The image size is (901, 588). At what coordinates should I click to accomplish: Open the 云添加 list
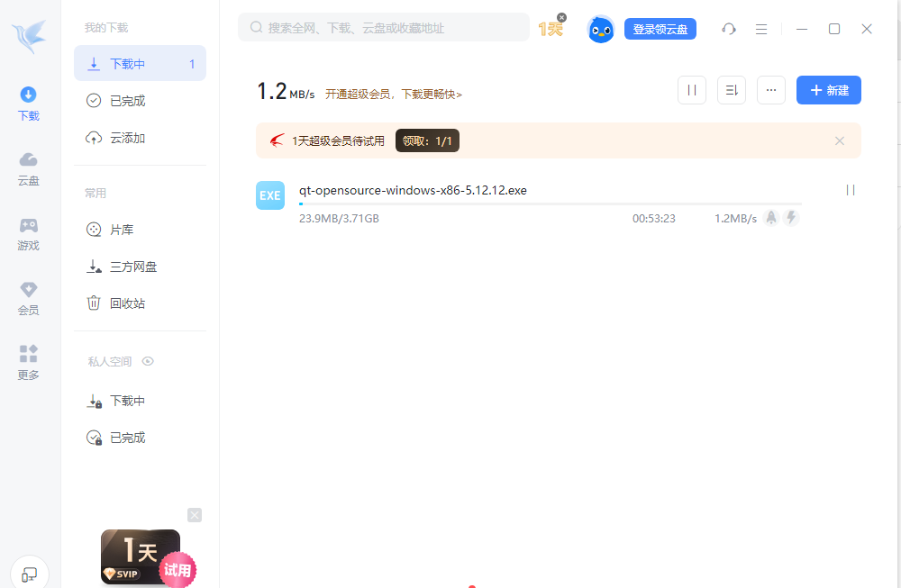(141, 138)
